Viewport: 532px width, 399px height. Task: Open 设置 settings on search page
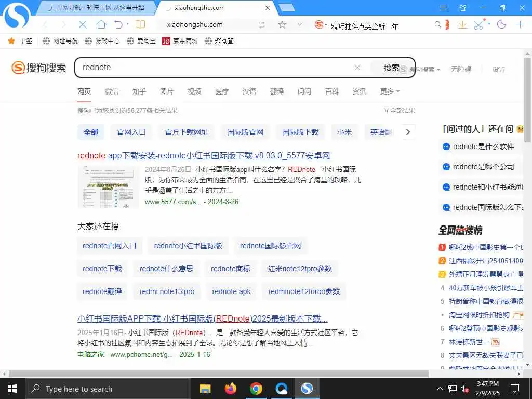click(499, 69)
